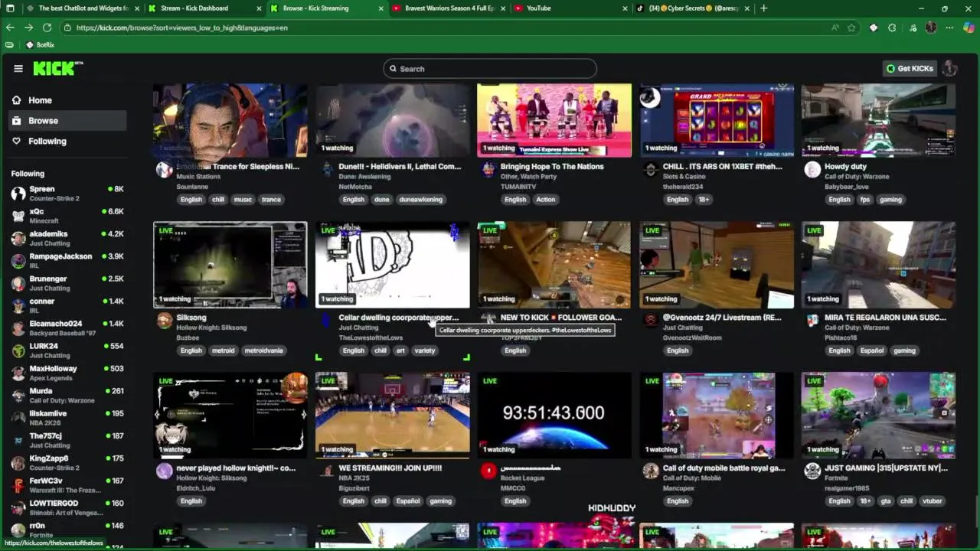Click the gta tag on realgamer1985 stream
The image size is (980, 551).
885,501
